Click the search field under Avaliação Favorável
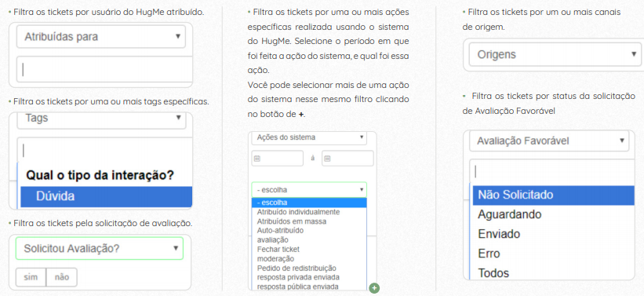 click(552, 171)
